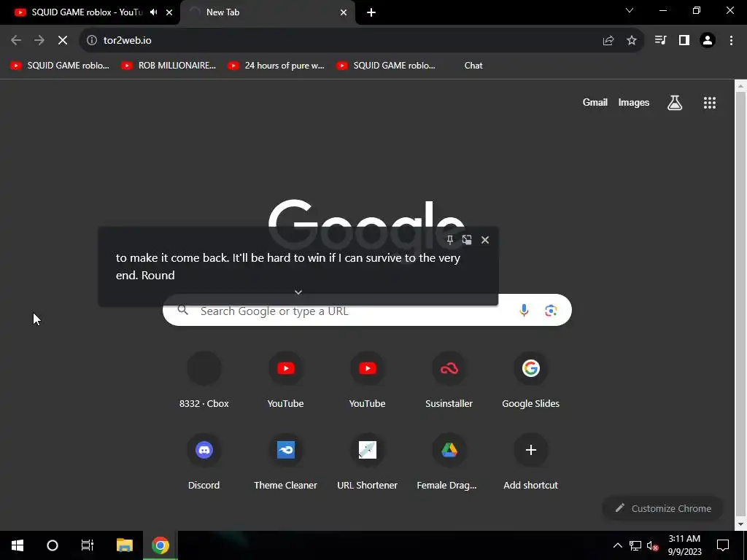Open Theme Cleaner shortcut
This screenshot has height=560, width=747.
pyautogui.click(x=285, y=462)
